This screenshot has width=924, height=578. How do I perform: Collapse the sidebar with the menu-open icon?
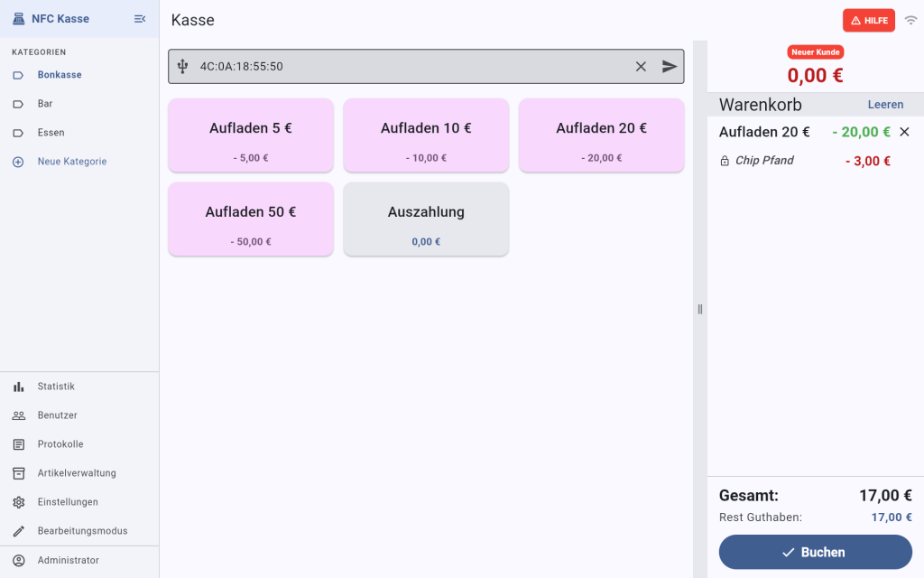click(140, 19)
